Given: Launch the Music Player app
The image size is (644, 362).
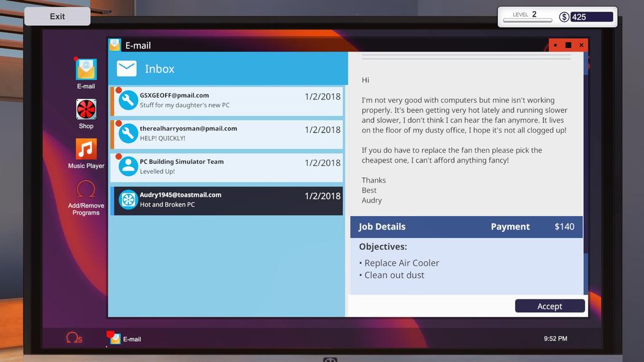Looking at the screenshot, I should click(86, 149).
